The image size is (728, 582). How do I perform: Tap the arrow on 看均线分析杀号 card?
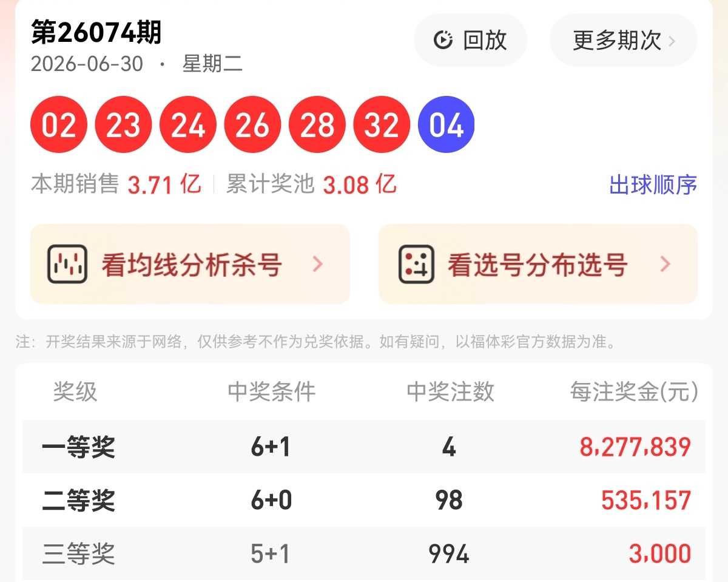317,264
